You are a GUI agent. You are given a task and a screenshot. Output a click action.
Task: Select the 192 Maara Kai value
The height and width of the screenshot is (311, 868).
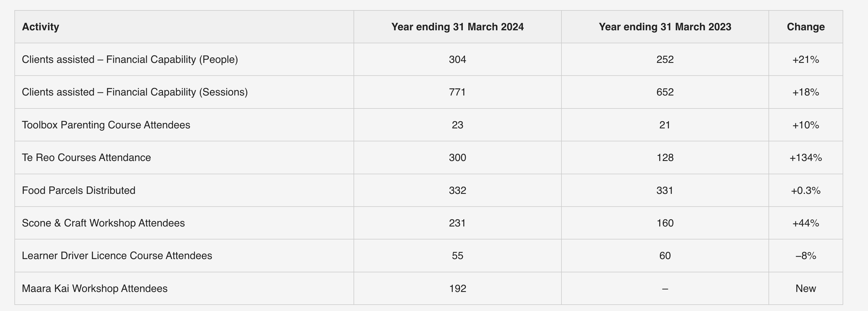(x=457, y=288)
